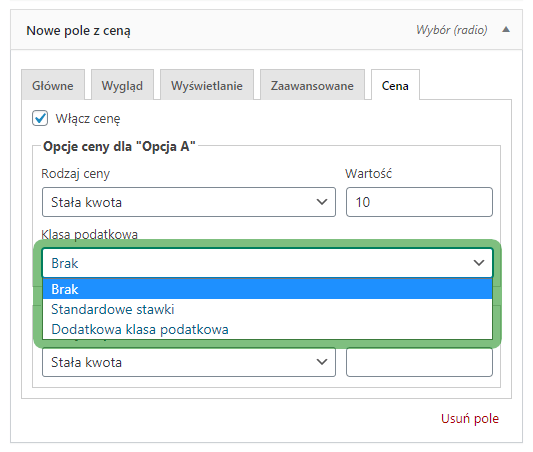
Task: Click the Usuń pole link
Action: [x=470, y=418]
